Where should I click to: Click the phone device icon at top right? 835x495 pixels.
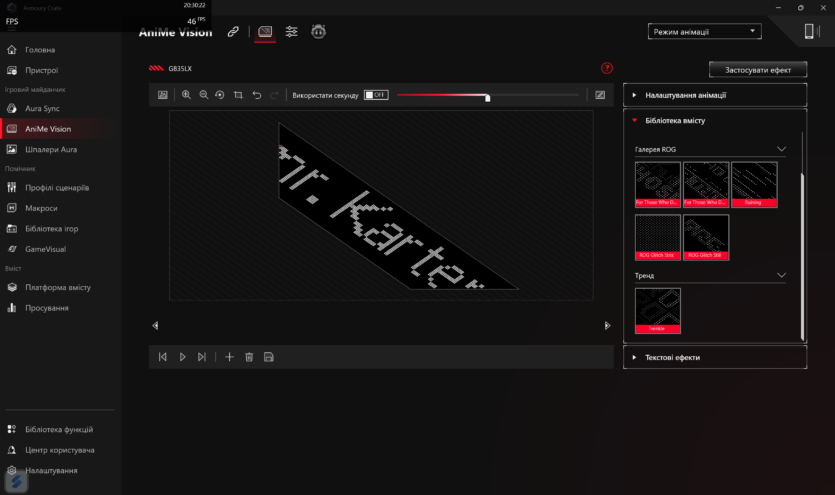(x=809, y=31)
